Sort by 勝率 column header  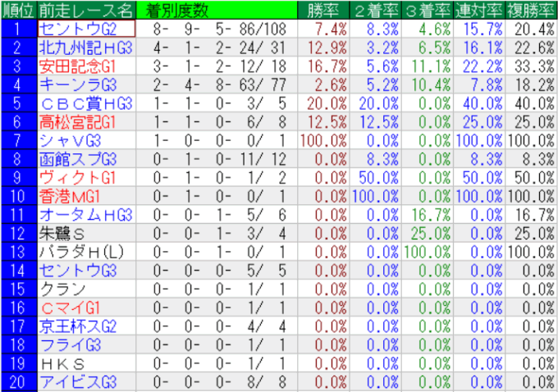[x=323, y=11]
